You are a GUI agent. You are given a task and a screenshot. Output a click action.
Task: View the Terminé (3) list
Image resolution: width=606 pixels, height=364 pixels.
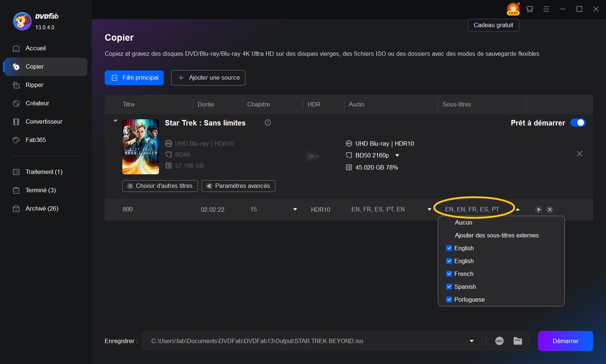(40, 190)
